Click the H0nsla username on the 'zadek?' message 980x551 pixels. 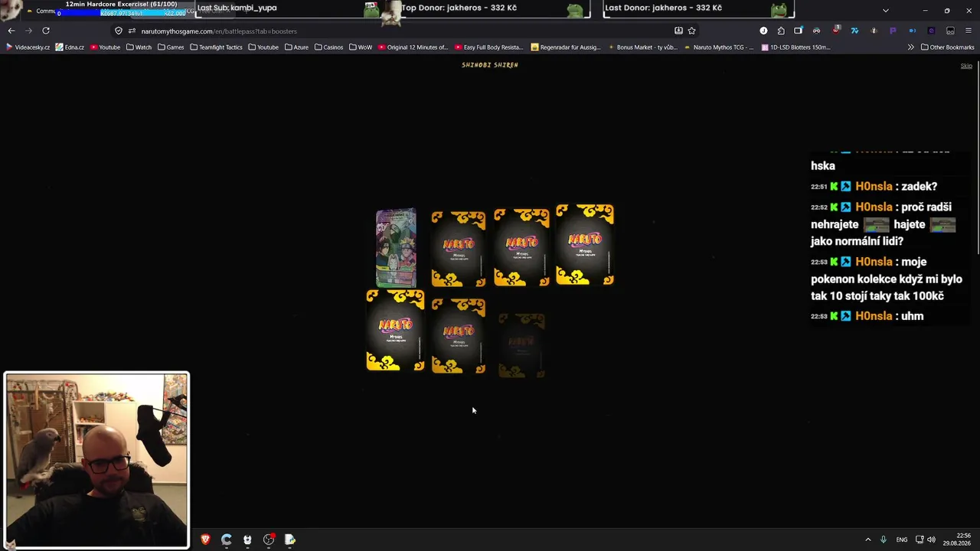[874, 187]
